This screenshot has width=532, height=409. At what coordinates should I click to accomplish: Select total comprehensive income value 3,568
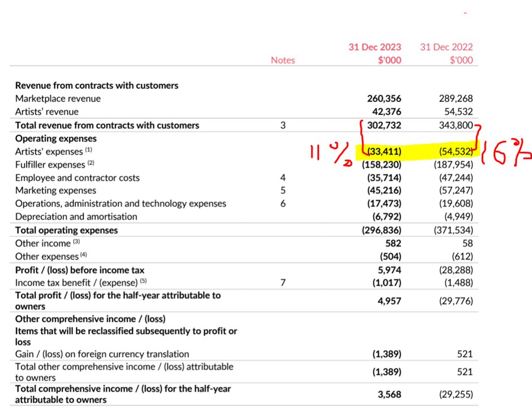click(389, 394)
